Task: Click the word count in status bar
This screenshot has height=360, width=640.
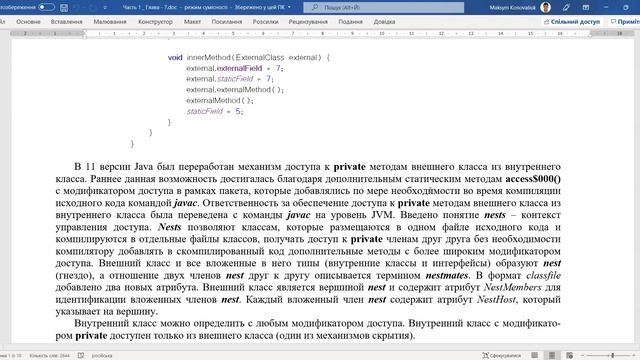Action: point(49,356)
